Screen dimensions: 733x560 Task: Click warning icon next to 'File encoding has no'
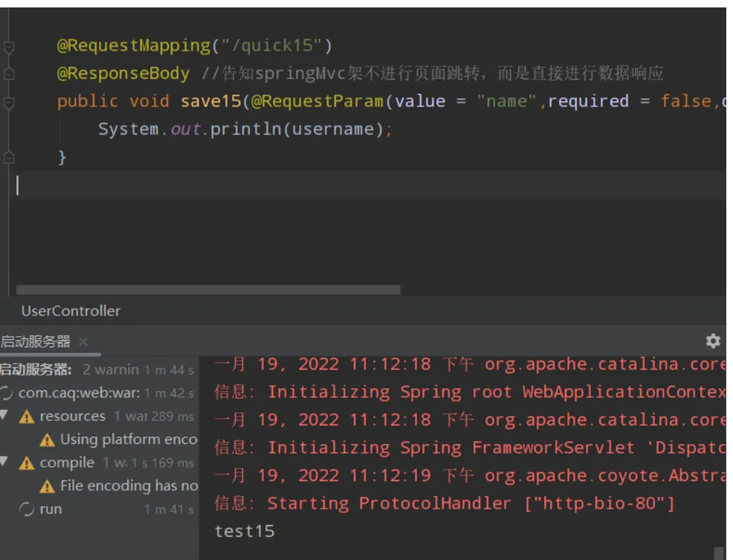click(x=48, y=486)
